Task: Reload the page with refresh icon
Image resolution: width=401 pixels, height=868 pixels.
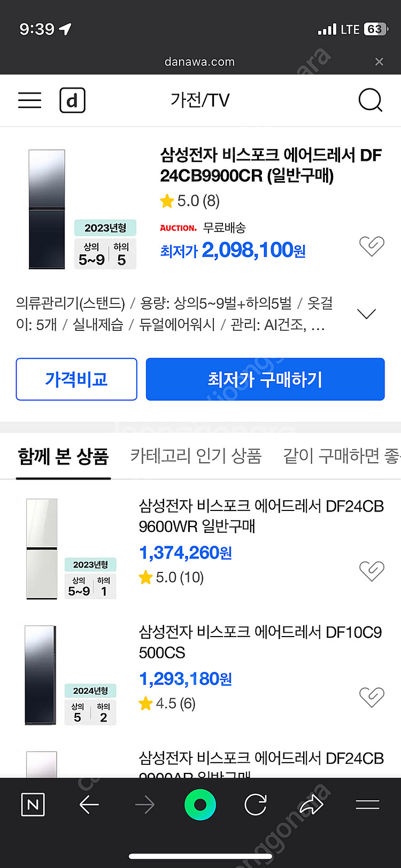Action: 256,804
